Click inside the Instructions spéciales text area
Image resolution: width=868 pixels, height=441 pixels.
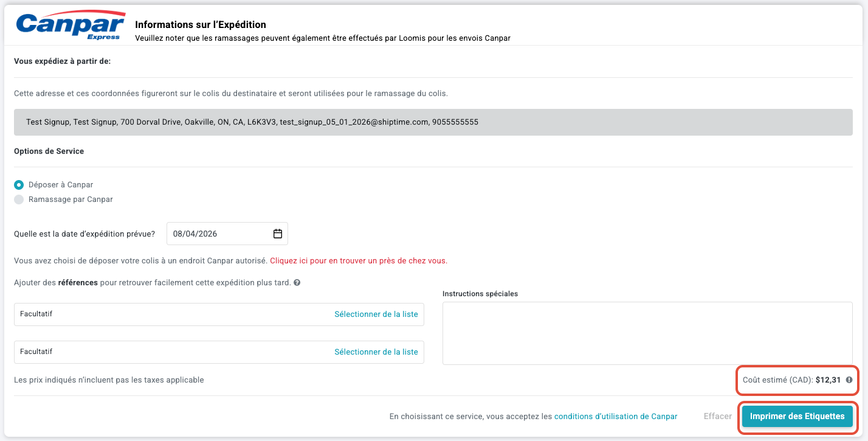pyautogui.click(x=647, y=333)
